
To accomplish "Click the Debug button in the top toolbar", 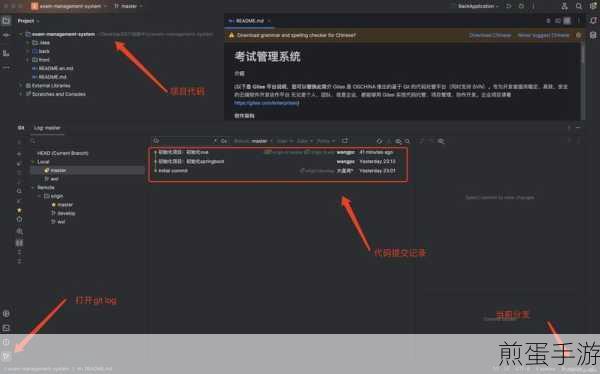I will pos(521,6).
